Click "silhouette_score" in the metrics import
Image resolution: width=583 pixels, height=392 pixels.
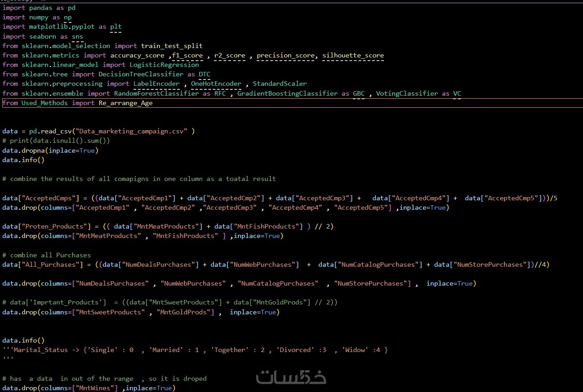[353, 55]
